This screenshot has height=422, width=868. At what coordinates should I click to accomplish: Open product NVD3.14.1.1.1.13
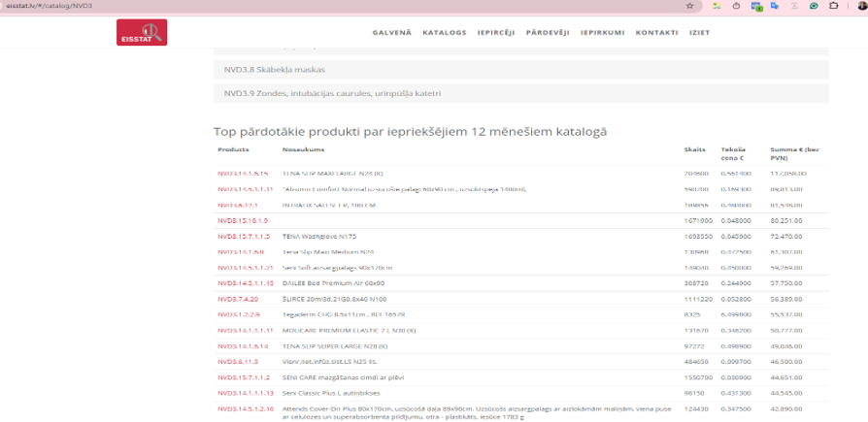(246, 393)
